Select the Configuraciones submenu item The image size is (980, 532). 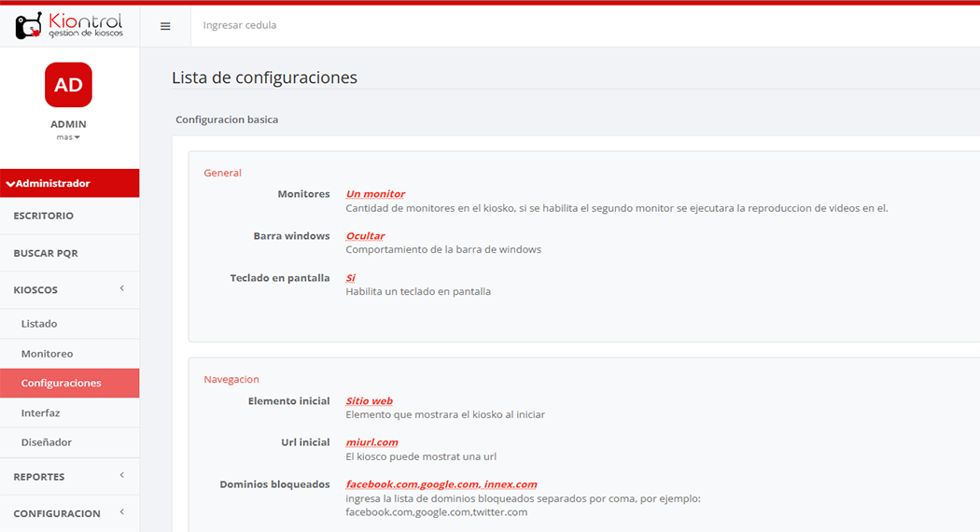click(61, 383)
